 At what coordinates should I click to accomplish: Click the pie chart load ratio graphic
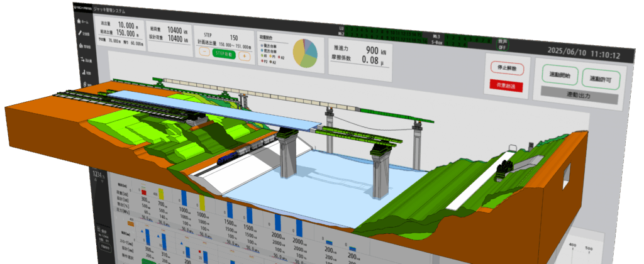306,53
